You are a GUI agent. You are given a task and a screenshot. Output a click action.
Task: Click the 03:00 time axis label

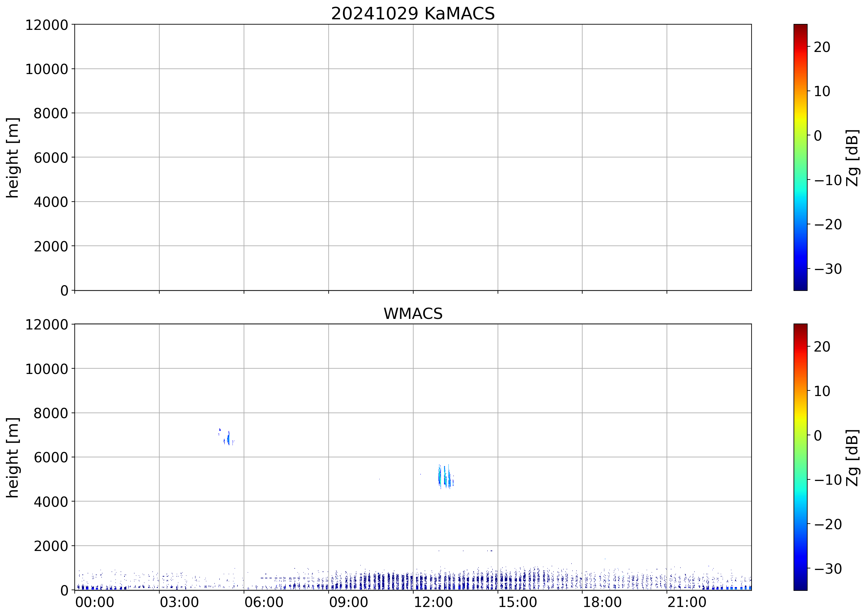point(179,602)
